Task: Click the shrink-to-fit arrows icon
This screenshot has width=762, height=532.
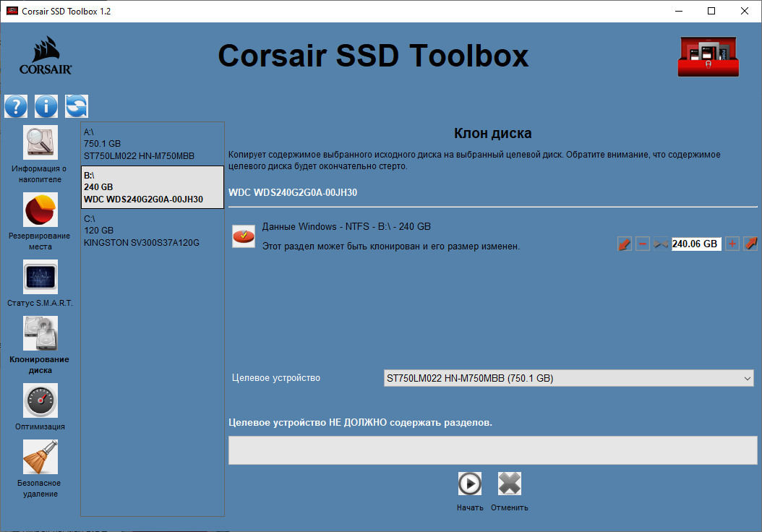Action: coord(661,244)
